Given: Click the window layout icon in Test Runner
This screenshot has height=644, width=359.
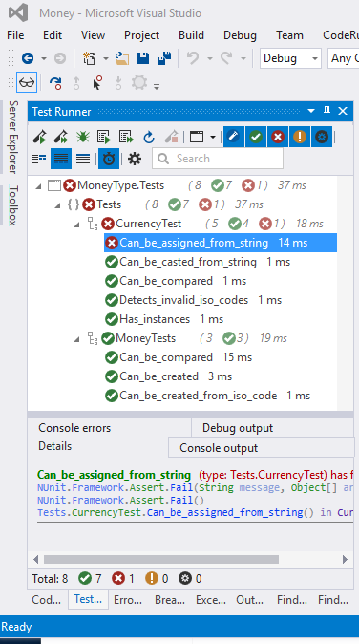Looking at the screenshot, I should click(197, 137).
